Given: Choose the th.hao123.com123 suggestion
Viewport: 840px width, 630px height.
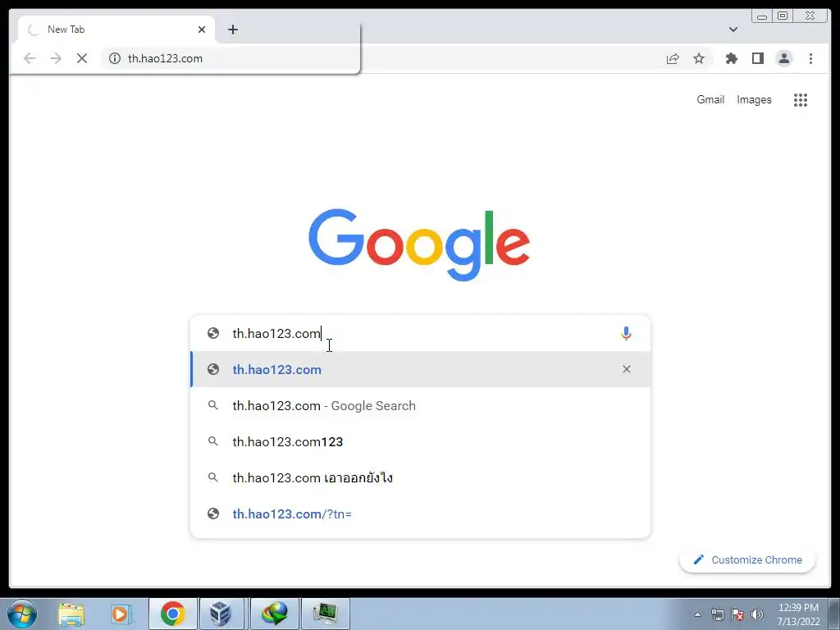Looking at the screenshot, I should click(421, 441).
